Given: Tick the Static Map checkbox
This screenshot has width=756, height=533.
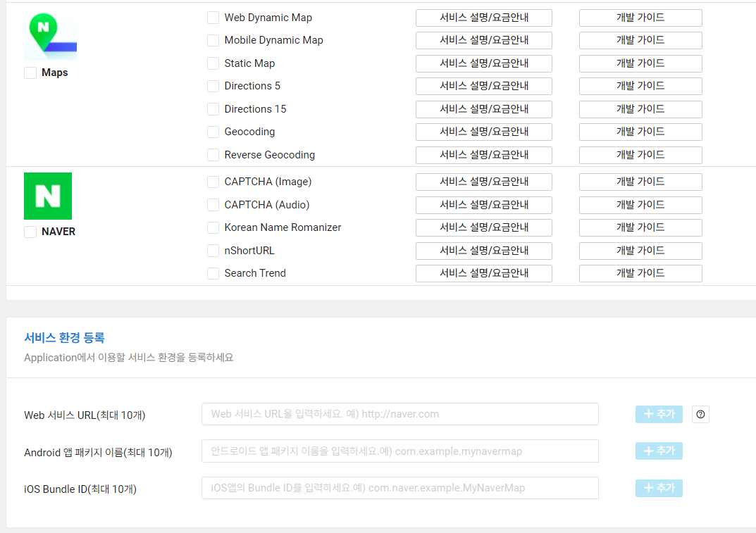Looking at the screenshot, I should tap(213, 63).
